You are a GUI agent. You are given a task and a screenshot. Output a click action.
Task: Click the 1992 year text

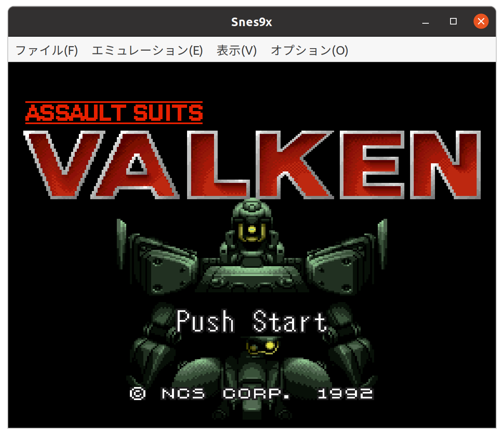[x=345, y=393]
